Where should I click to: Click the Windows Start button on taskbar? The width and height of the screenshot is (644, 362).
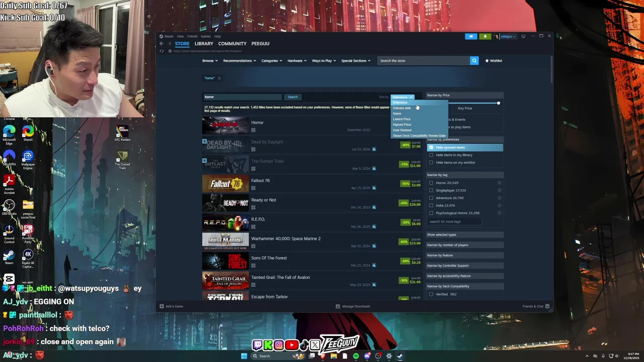click(244, 356)
